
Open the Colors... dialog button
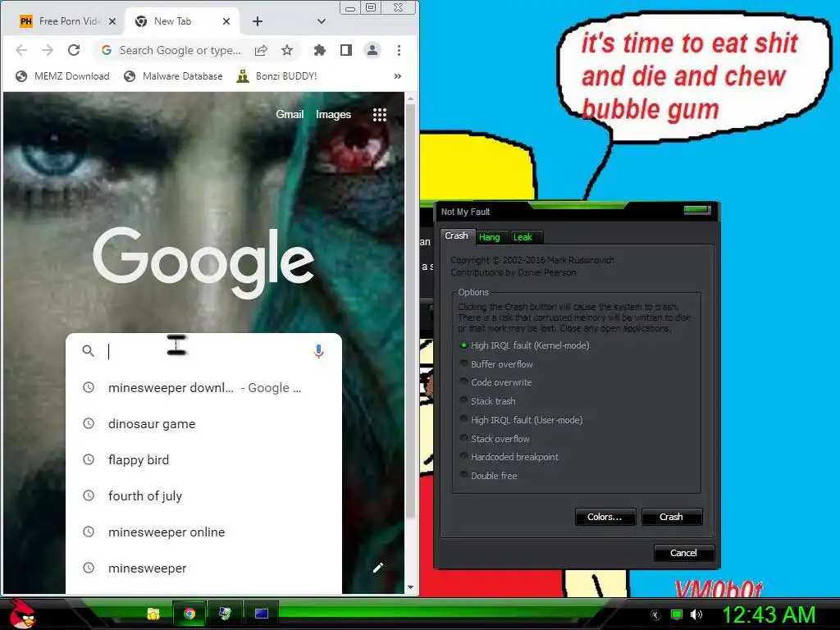tap(605, 517)
